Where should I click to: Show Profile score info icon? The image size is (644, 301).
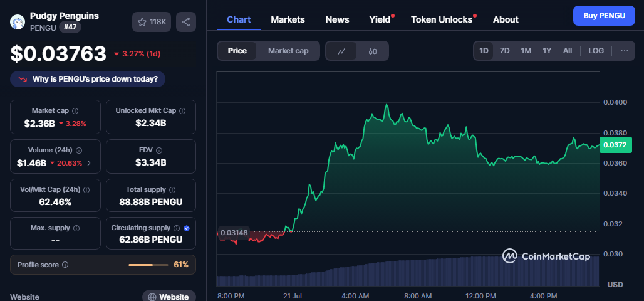[65, 265]
